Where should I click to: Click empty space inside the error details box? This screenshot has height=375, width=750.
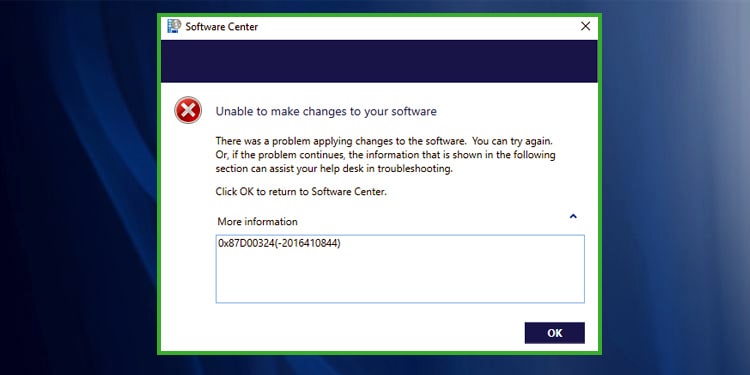[400, 277]
